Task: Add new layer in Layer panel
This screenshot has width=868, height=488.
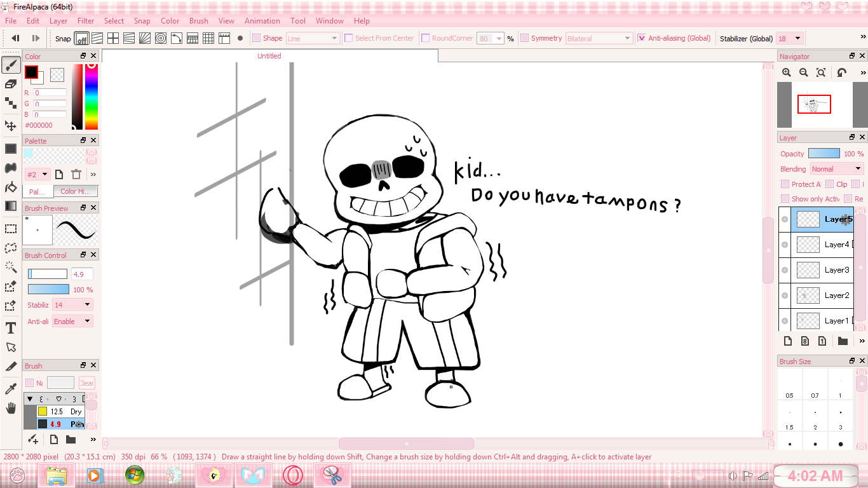Action: [787, 341]
